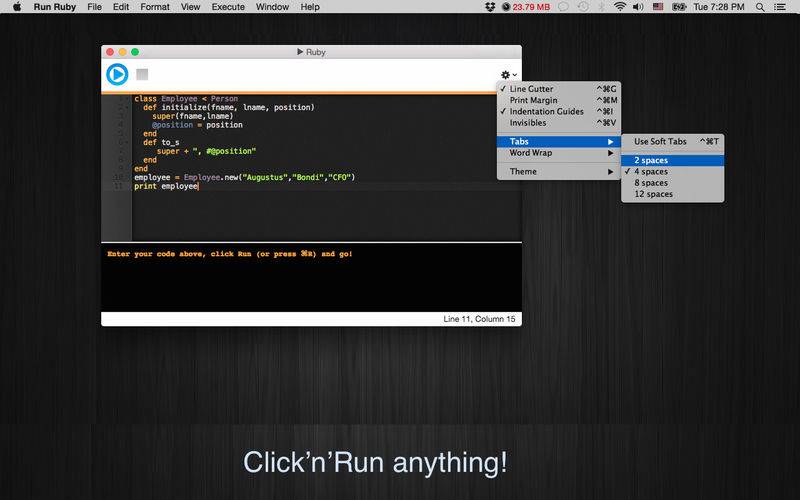This screenshot has height=500, width=800.
Task: Click the 'print employee' code line
Action: (x=166, y=186)
